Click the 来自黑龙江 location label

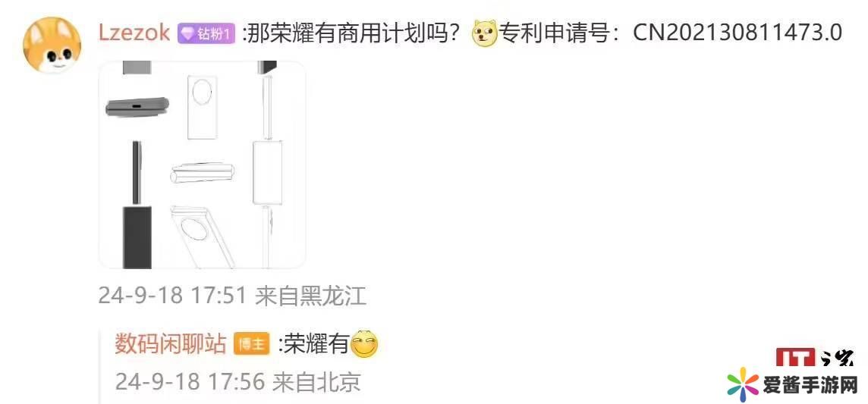tap(310, 296)
